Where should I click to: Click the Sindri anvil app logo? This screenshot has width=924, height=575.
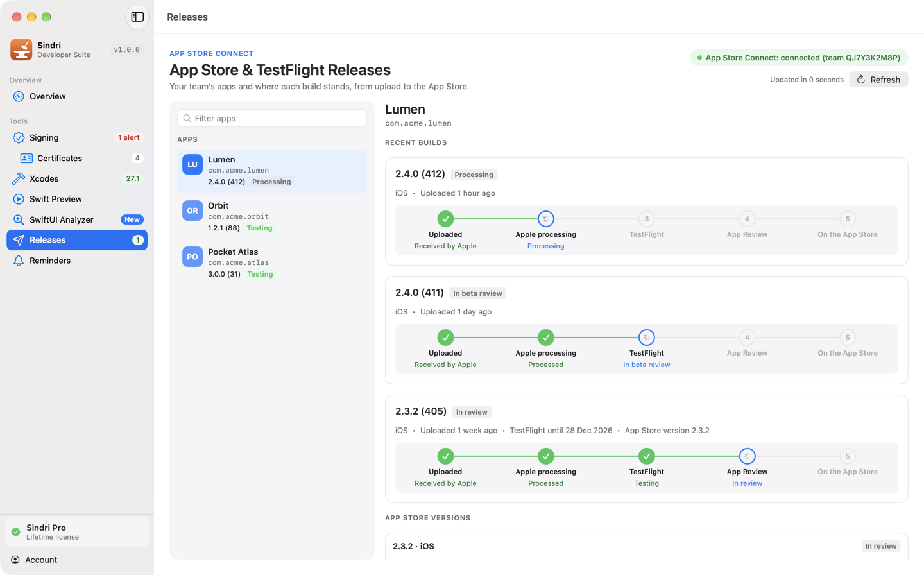point(21,49)
